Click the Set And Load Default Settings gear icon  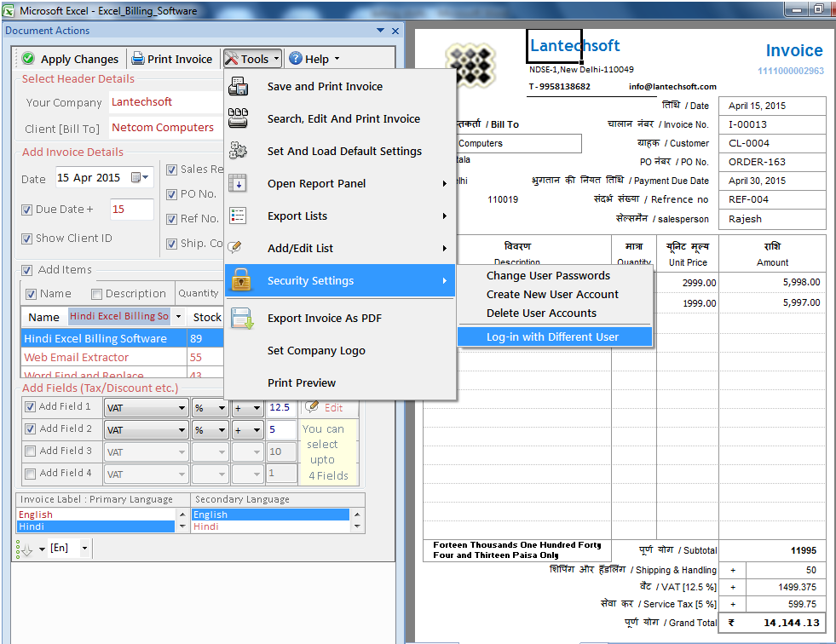coord(238,151)
